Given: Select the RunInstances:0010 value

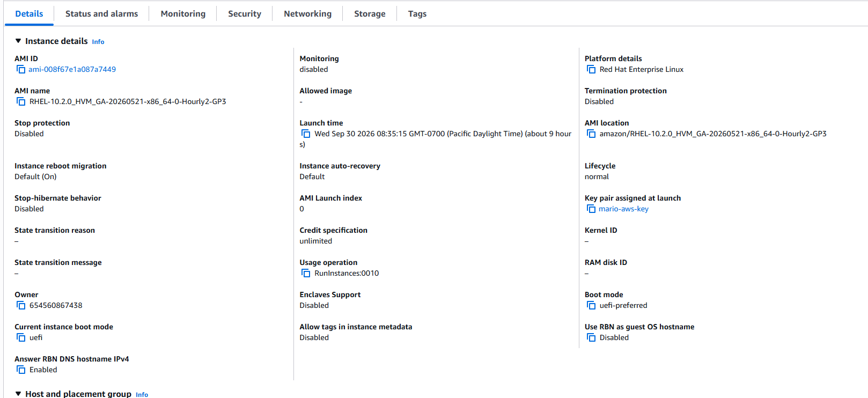Looking at the screenshot, I should [x=347, y=273].
